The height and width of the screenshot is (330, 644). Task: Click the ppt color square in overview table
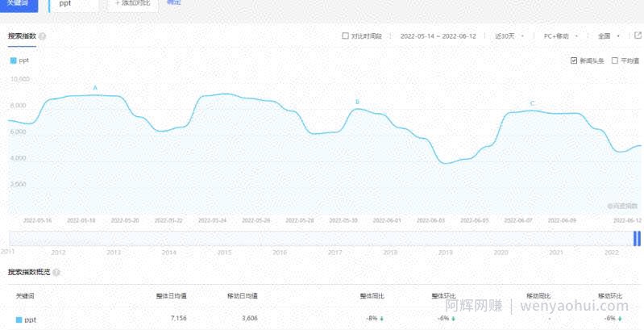click(19, 320)
